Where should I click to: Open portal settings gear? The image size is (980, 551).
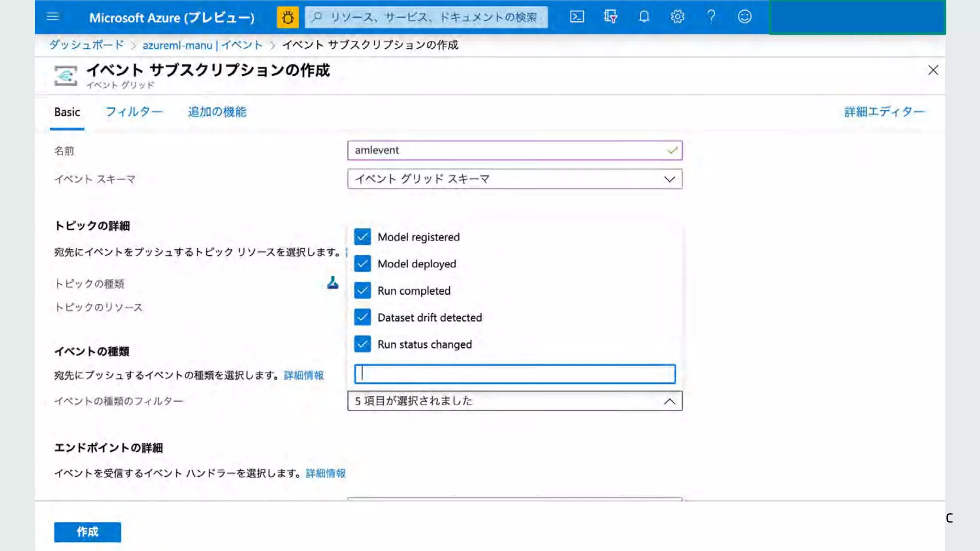(x=677, y=17)
